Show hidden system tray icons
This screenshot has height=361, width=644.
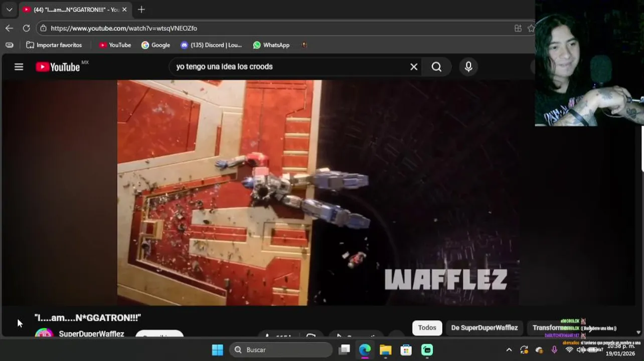[x=509, y=350]
